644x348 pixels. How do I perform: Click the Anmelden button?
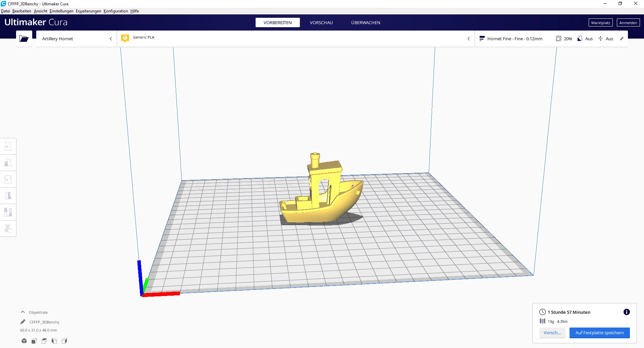(628, 22)
